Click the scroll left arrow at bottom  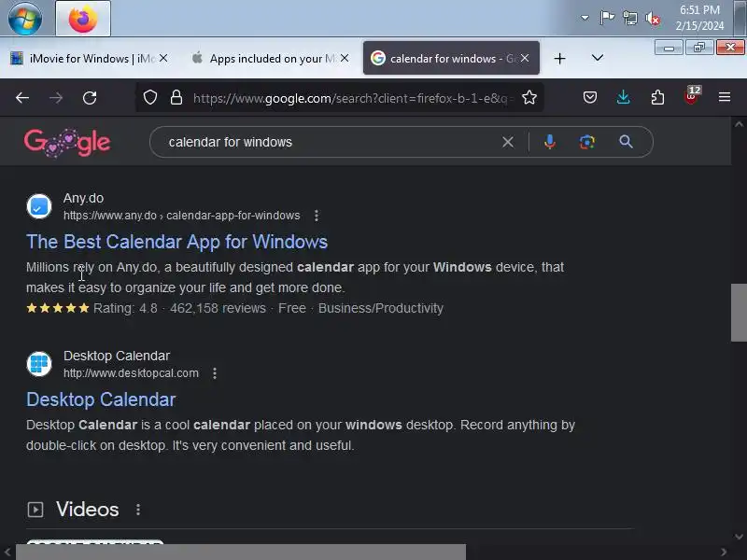click(7, 553)
